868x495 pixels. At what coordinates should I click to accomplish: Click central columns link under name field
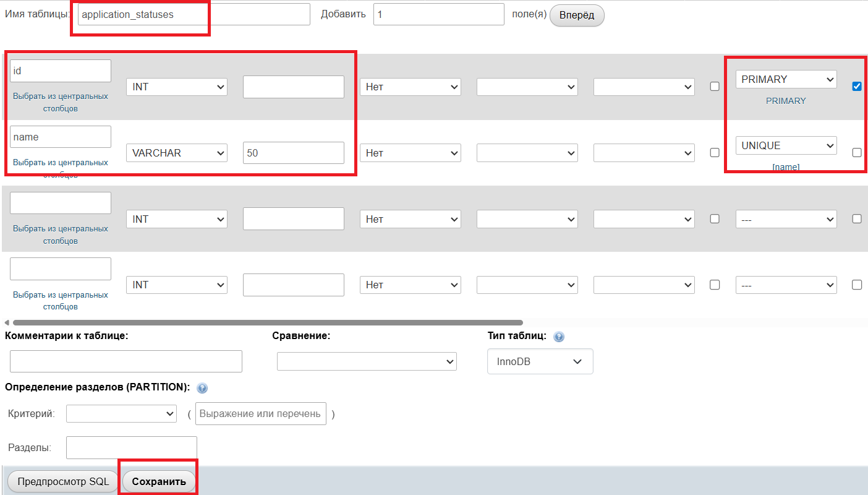coord(60,163)
